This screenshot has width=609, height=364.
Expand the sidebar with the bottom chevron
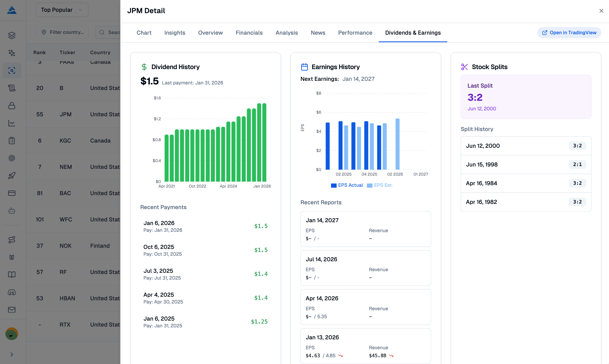point(12,354)
